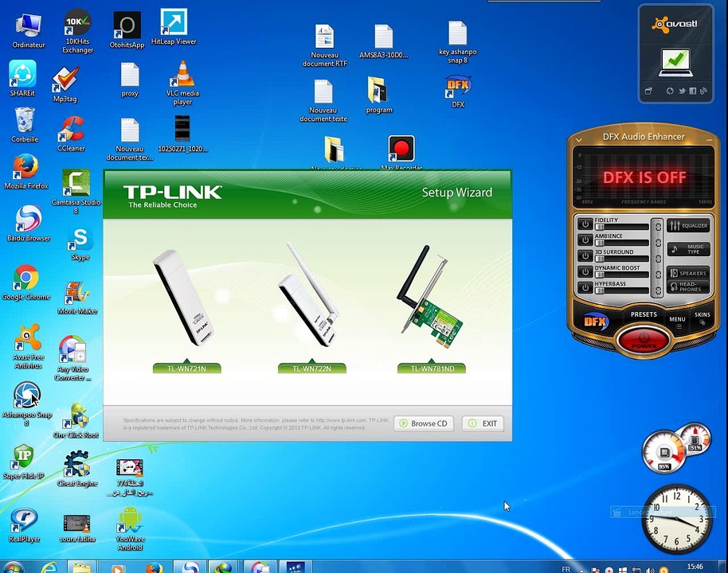Open the Windows Start button

click(13, 567)
